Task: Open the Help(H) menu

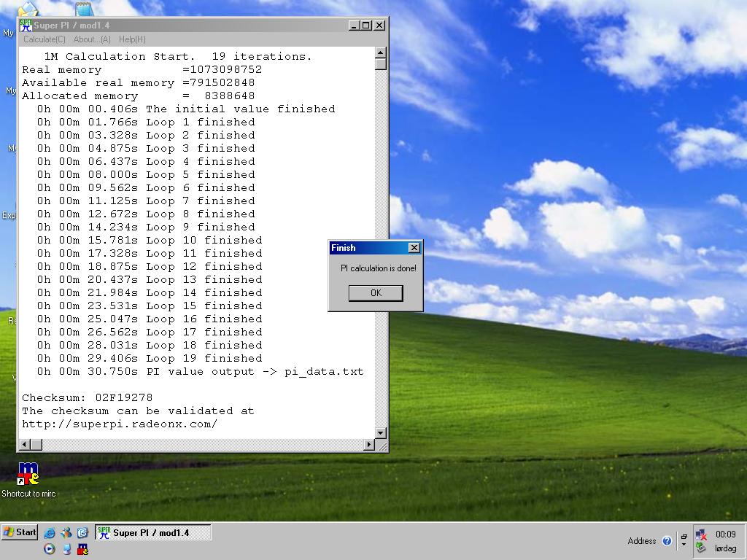Action: pyautogui.click(x=132, y=39)
